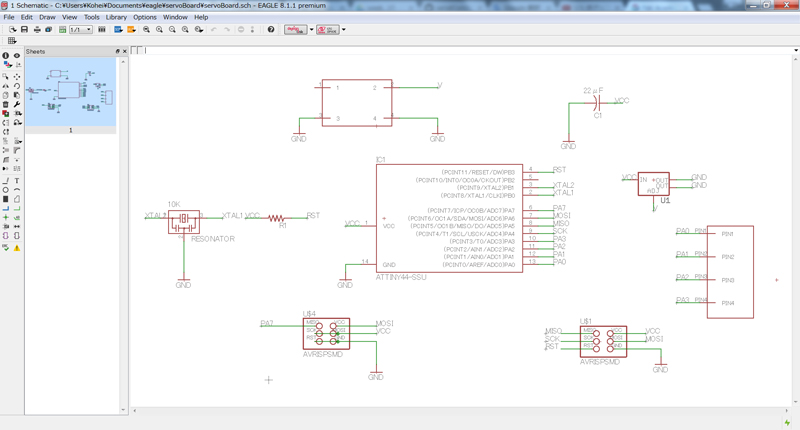The image size is (800, 430).
Task: Open the File menu
Action: (x=9, y=17)
